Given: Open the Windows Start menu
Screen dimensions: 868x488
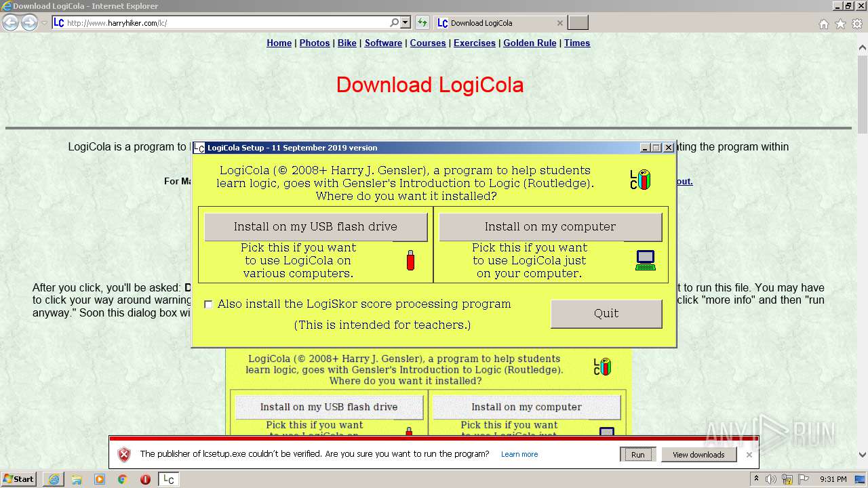Looking at the screenshot, I should pyautogui.click(x=19, y=479).
